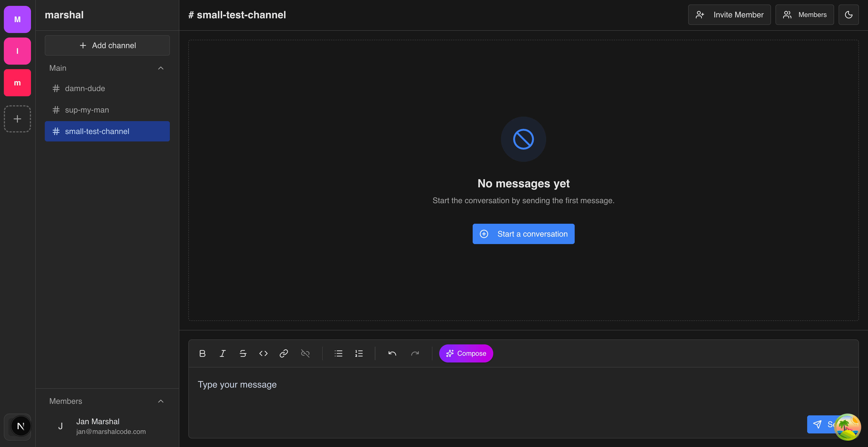
Task: Add a link with chain icon
Action: click(284, 353)
